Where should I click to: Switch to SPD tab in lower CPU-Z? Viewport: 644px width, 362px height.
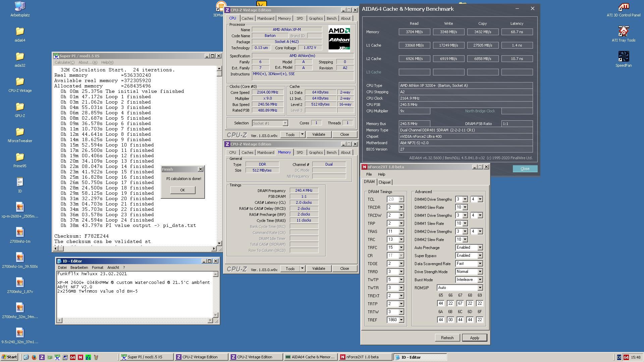300,153
